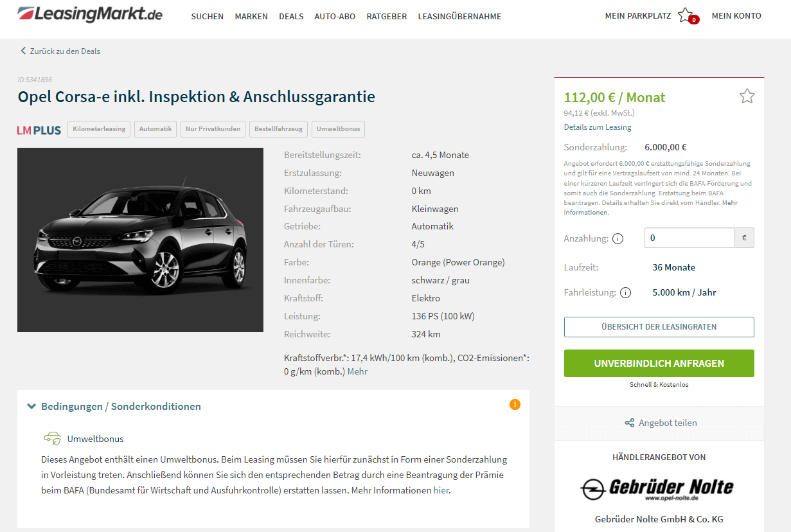
Task: Open the AUTO-ABO menu item
Action: pos(335,17)
